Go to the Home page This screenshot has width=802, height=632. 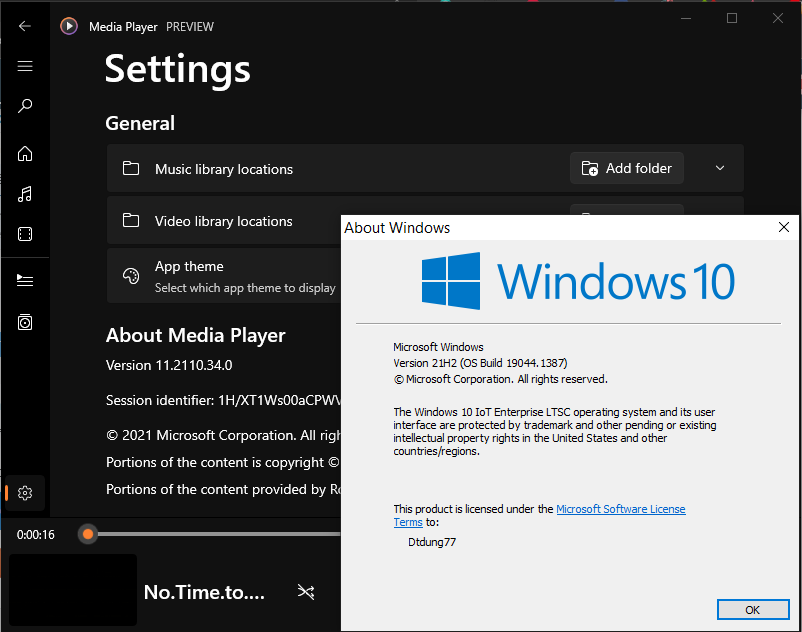25,153
